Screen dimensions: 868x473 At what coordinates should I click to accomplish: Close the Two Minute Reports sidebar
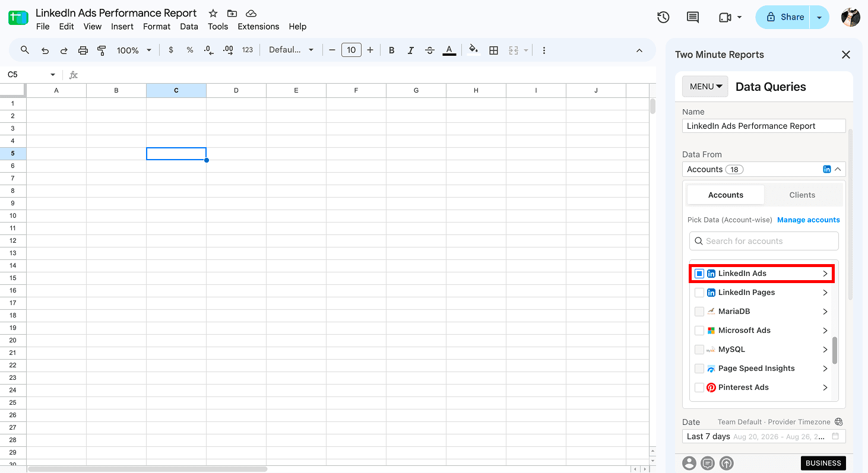tap(846, 55)
